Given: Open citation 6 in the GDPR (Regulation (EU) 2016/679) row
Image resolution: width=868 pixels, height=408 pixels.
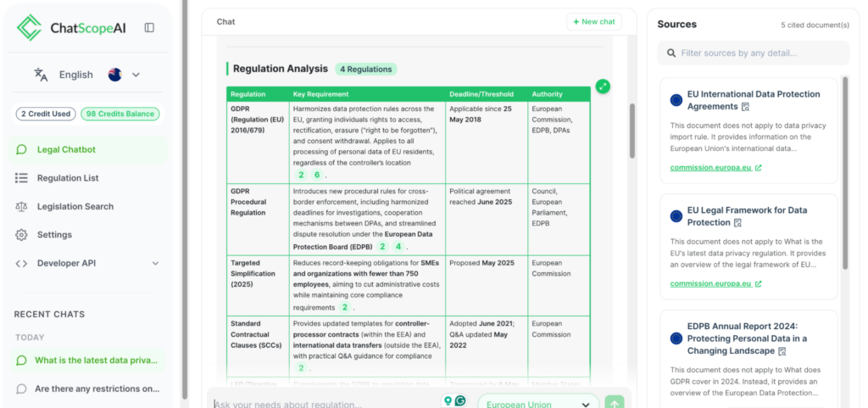Looking at the screenshot, I should [x=317, y=175].
